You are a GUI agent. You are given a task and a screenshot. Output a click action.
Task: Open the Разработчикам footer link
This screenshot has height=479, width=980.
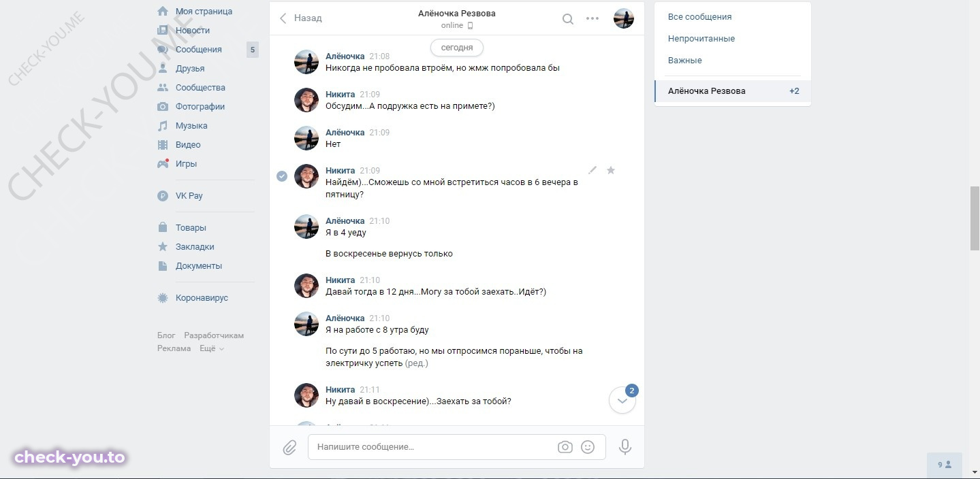tap(214, 335)
